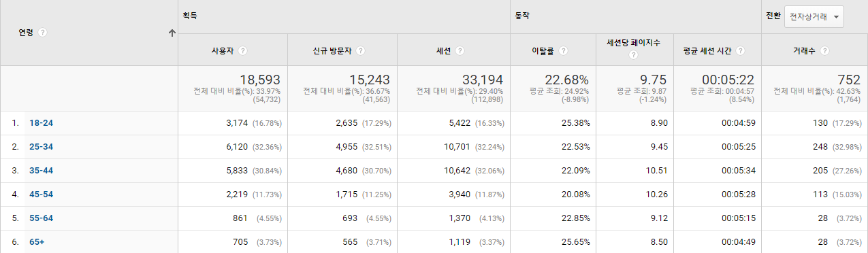Click bounce rate 22.09% for 35-44
The image size is (868, 253).
pos(575,171)
